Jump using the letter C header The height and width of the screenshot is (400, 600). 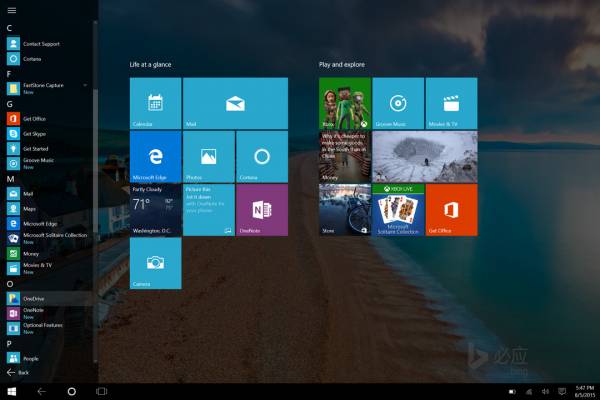pyautogui.click(x=9, y=28)
